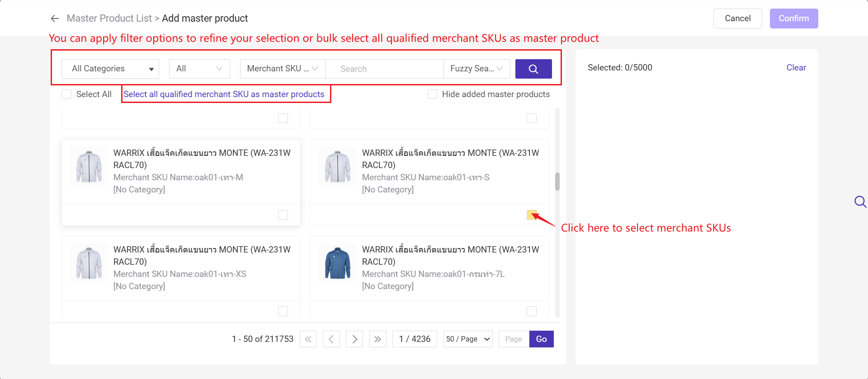
Task: Focus the Page number input field
Action: [x=514, y=339]
